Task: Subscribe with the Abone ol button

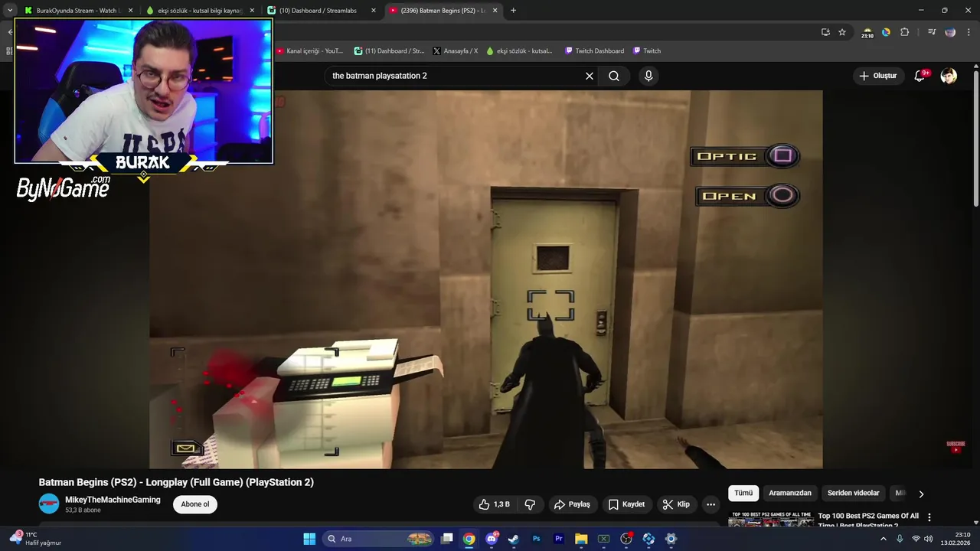Action: [x=195, y=504]
